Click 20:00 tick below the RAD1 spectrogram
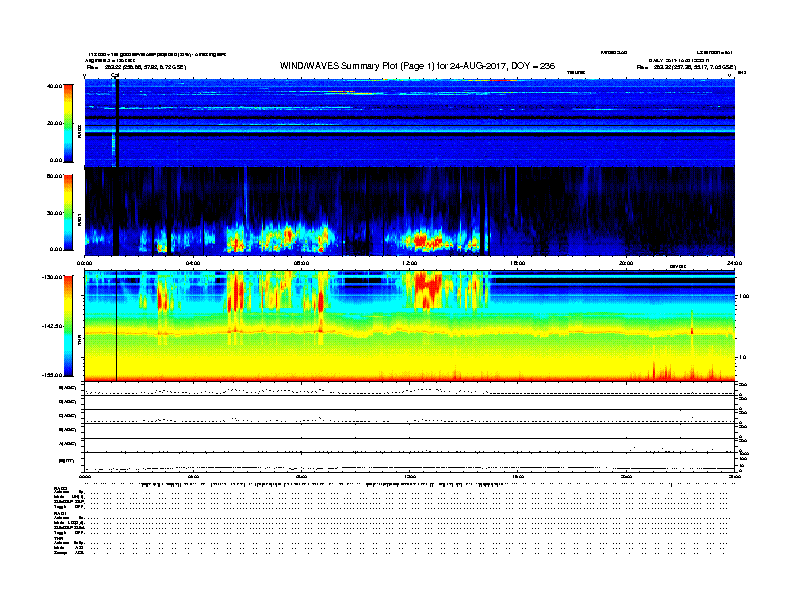This screenshot has width=792, height=612. tap(626, 263)
